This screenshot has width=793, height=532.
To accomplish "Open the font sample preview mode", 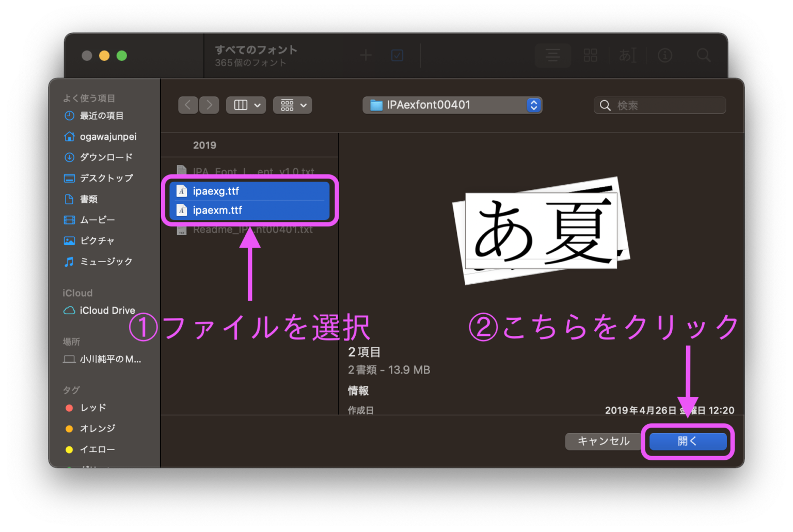I will click(x=628, y=55).
